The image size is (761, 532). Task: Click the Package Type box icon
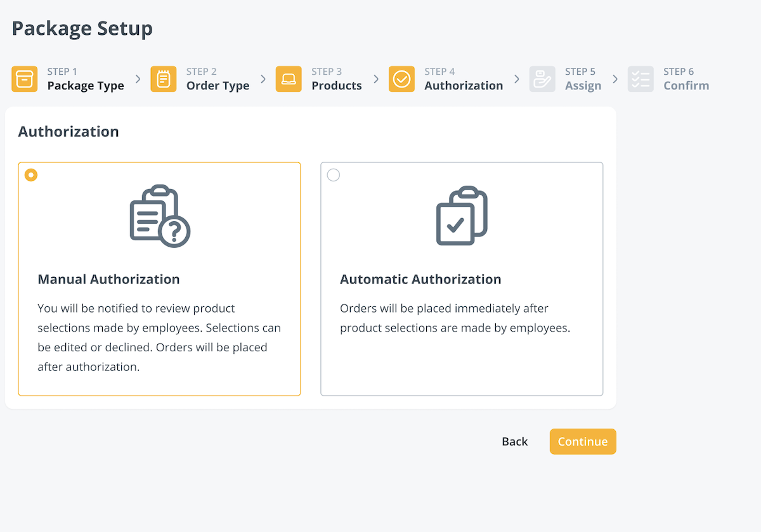(25, 79)
